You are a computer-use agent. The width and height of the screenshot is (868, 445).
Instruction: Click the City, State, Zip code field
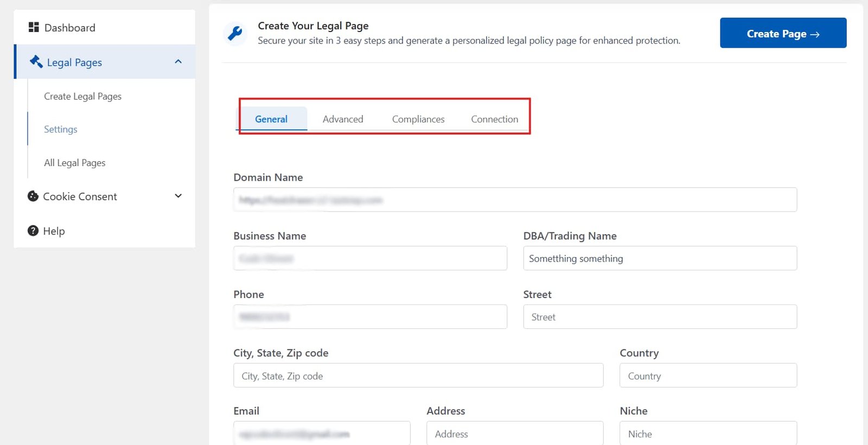click(x=418, y=376)
